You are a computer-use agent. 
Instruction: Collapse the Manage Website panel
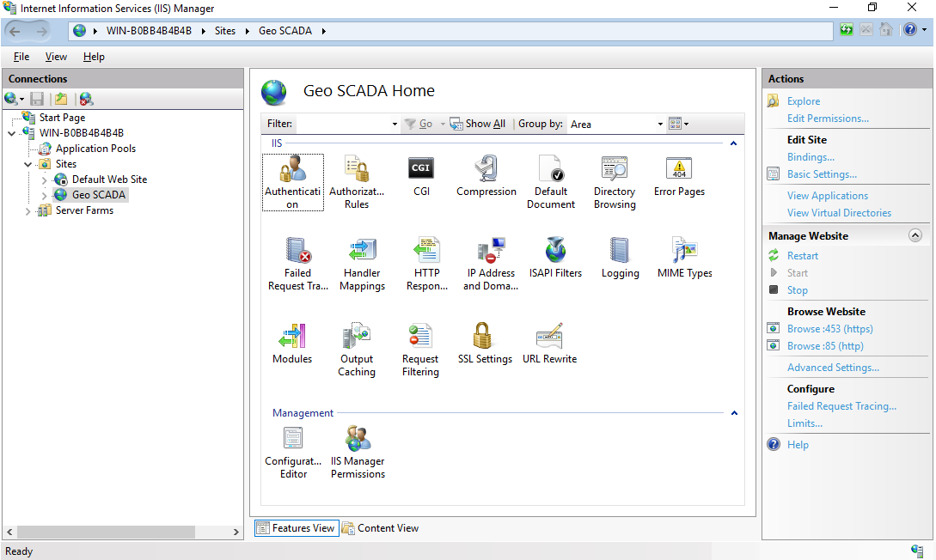(915, 235)
